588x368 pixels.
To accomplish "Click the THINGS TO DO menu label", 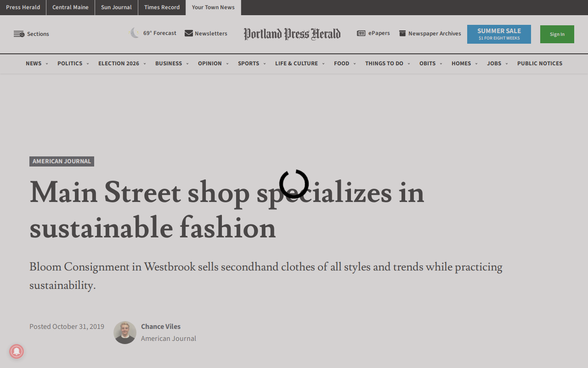I will tap(384, 63).
